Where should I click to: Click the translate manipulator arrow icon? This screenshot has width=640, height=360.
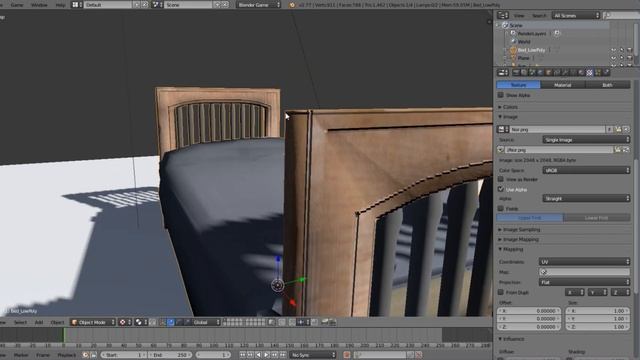(x=171, y=322)
